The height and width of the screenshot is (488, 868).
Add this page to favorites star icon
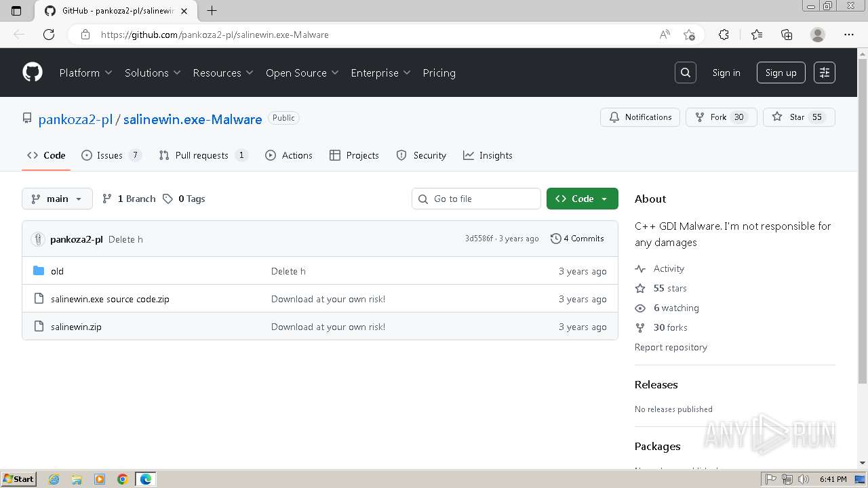coord(689,35)
